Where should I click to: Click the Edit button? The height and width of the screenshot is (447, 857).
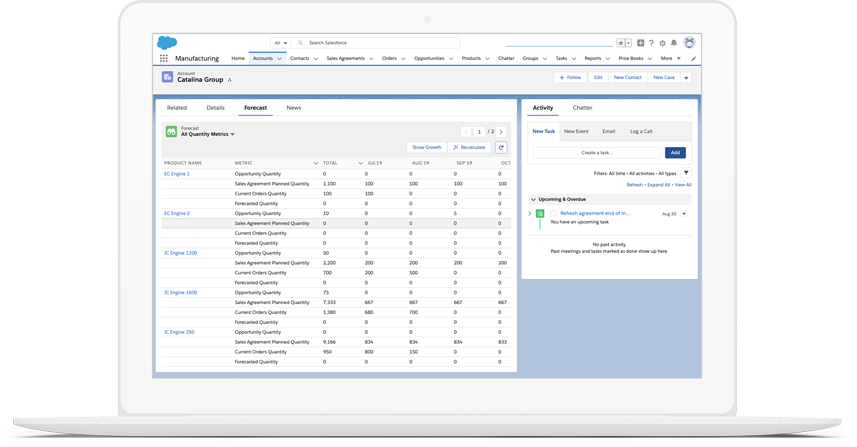pos(598,78)
